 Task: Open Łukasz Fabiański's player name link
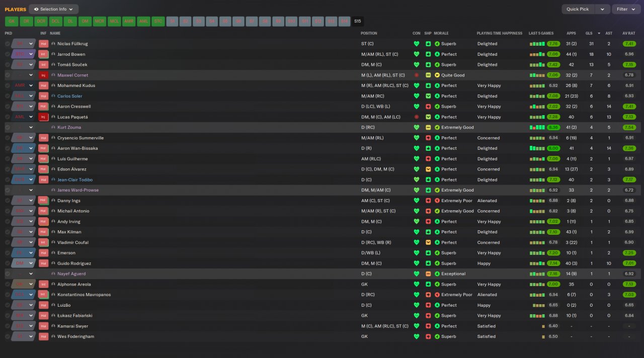(x=75, y=316)
